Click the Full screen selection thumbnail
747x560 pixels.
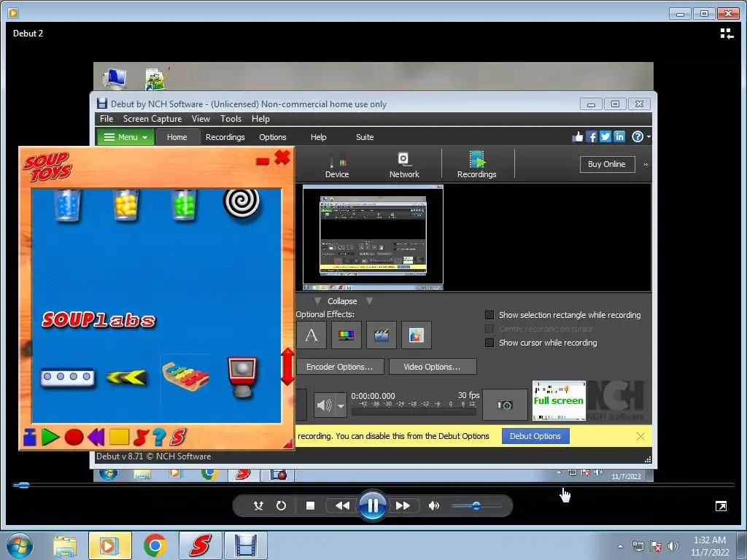click(559, 400)
